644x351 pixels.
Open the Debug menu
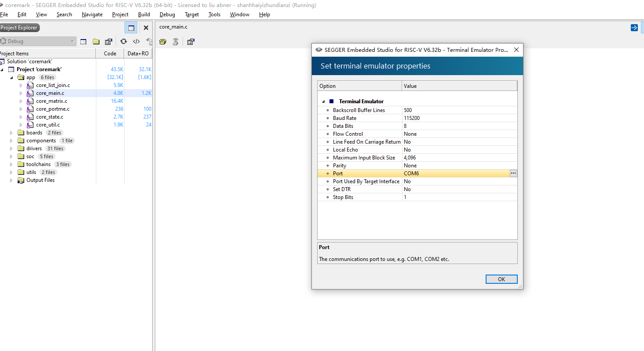pyautogui.click(x=167, y=14)
